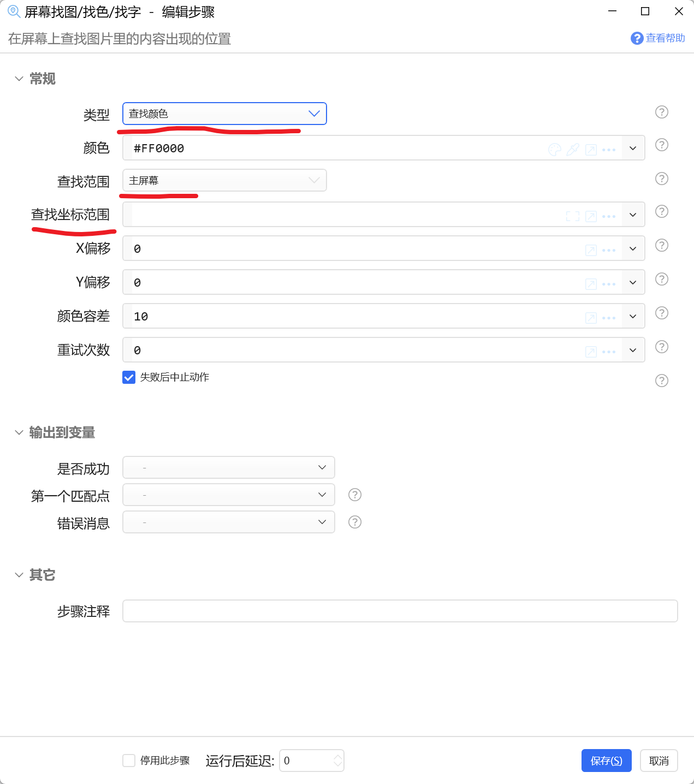
Task: Click the #FF0000 color value field
Action: point(339,148)
